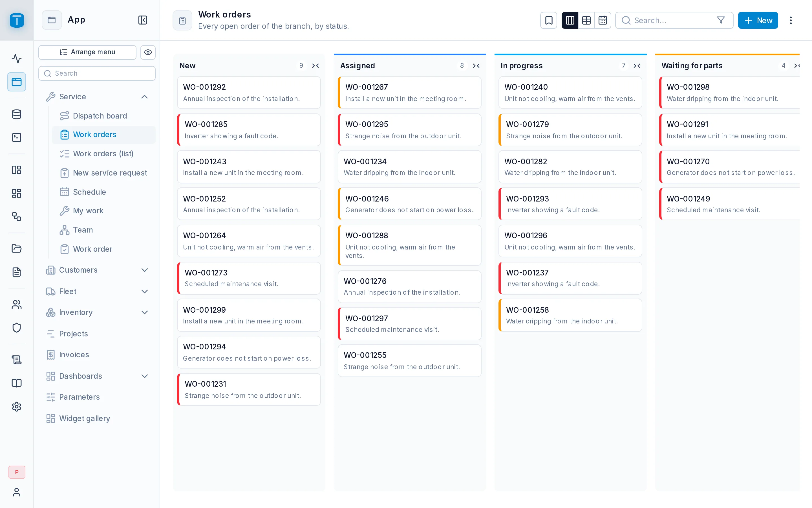Open work order card WO-001285
Screen dimensions: 812x508
point(249,130)
